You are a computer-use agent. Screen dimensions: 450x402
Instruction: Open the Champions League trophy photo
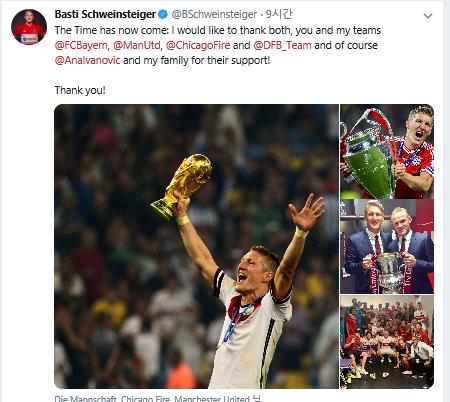tap(387, 151)
